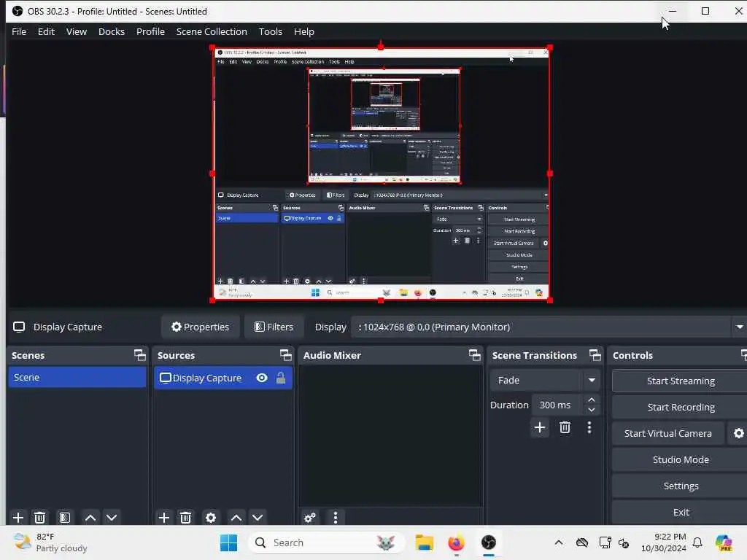Open the Help menu
This screenshot has height=560, width=747.
[x=304, y=31]
